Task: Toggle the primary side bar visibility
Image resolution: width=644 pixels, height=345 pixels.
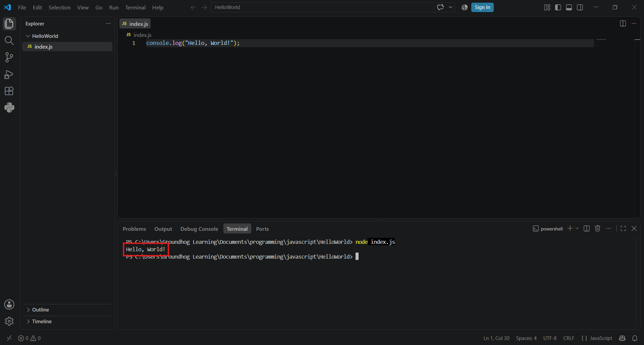Action: click(558, 7)
